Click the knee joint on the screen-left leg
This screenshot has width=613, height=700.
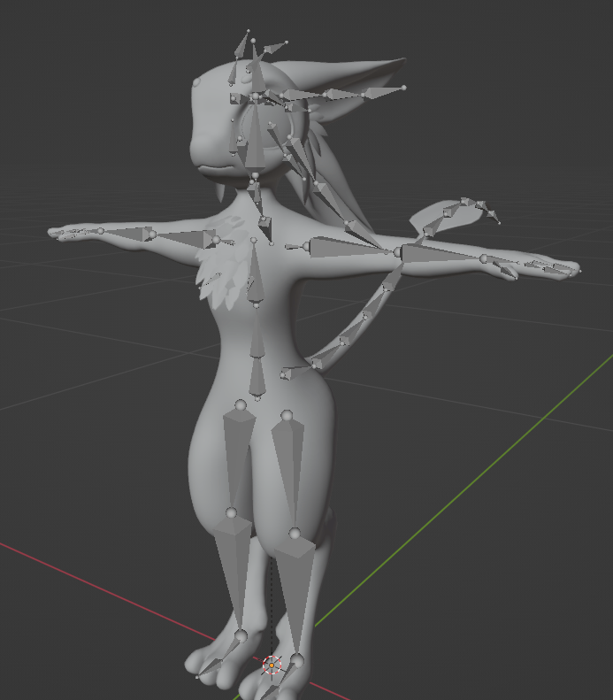(x=232, y=512)
